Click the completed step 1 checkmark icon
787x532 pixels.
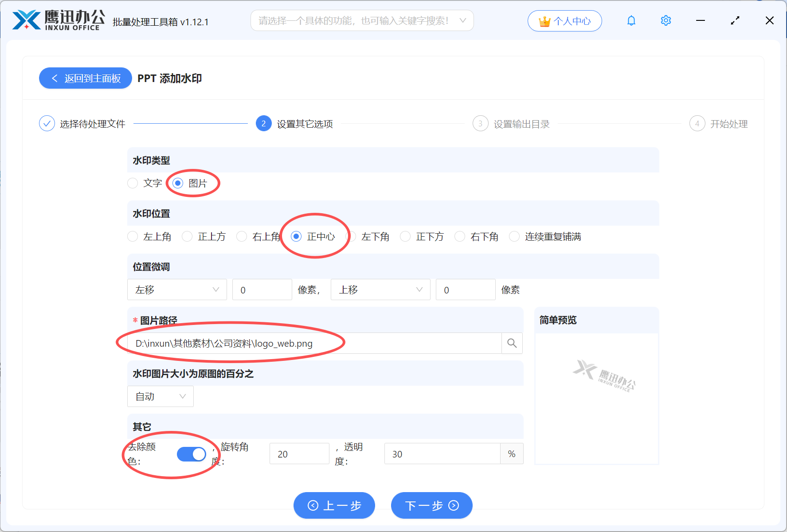pyautogui.click(x=47, y=123)
